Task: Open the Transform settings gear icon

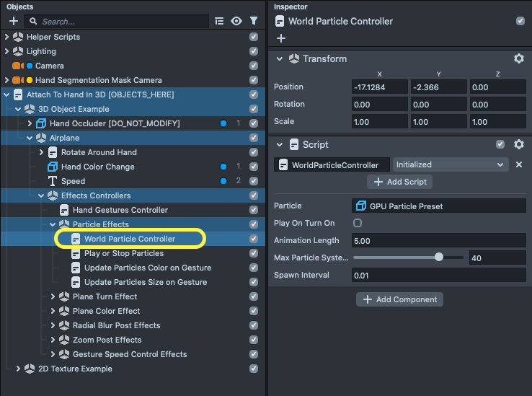Action: pyautogui.click(x=518, y=59)
